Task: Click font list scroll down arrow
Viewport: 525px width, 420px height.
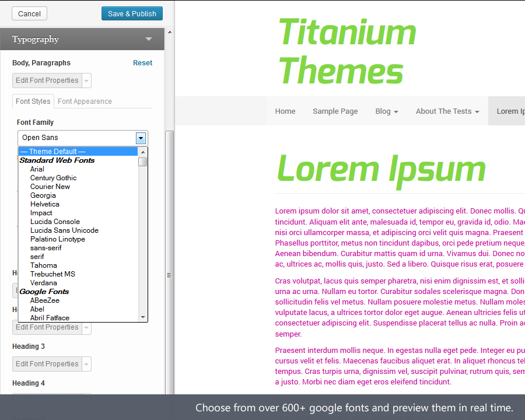Action: click(143, 317)
